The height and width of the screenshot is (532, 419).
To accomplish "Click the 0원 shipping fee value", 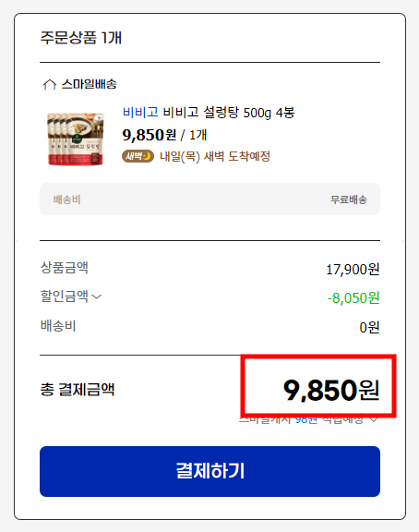I will tap(369, 327).
